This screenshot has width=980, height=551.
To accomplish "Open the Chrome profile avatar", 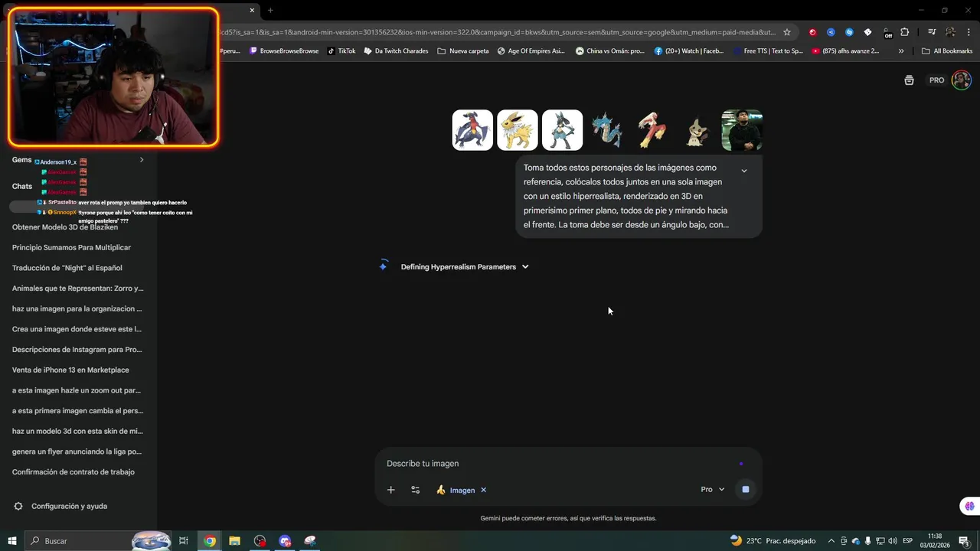I will coord(950,32).
